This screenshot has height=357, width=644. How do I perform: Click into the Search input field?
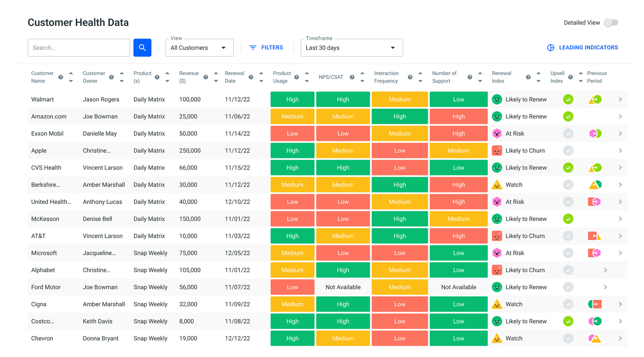79,47
